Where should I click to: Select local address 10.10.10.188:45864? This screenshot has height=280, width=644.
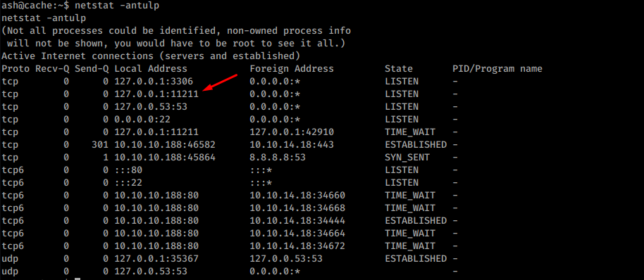coord(165,158)
